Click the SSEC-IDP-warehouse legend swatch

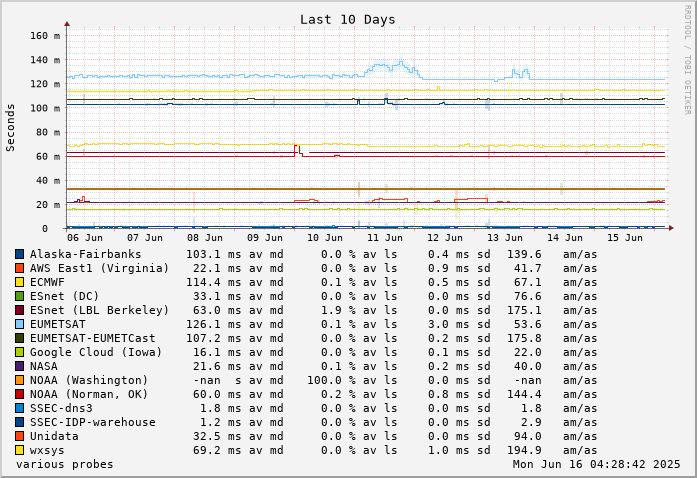pos(19,422)
